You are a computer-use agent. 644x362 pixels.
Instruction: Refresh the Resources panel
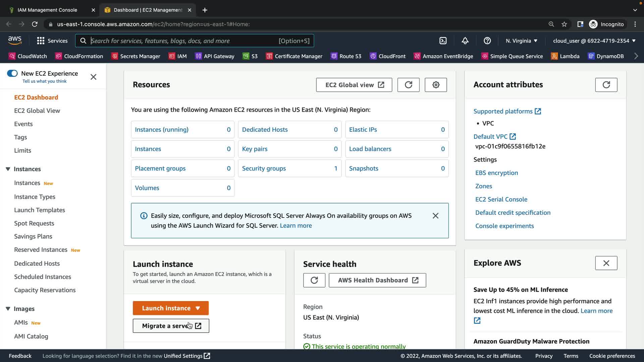408,85
